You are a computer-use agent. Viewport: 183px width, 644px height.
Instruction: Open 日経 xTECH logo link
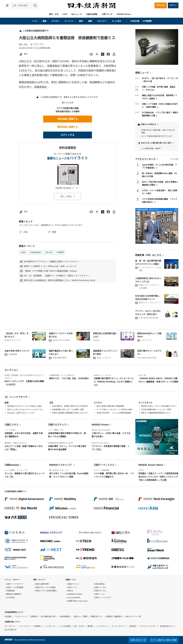pos(83,541)
